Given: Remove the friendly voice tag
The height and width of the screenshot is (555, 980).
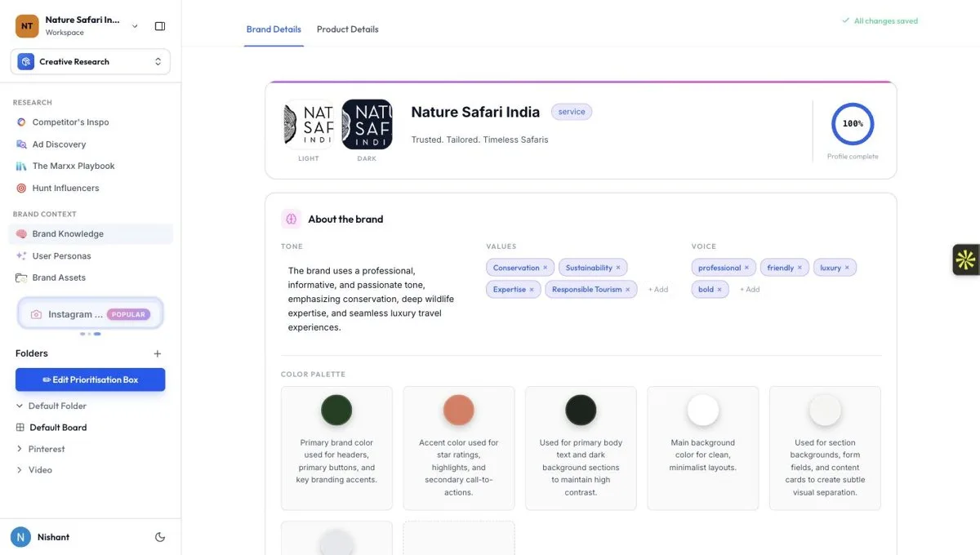Looking at the screenshot, I should 800,268.
